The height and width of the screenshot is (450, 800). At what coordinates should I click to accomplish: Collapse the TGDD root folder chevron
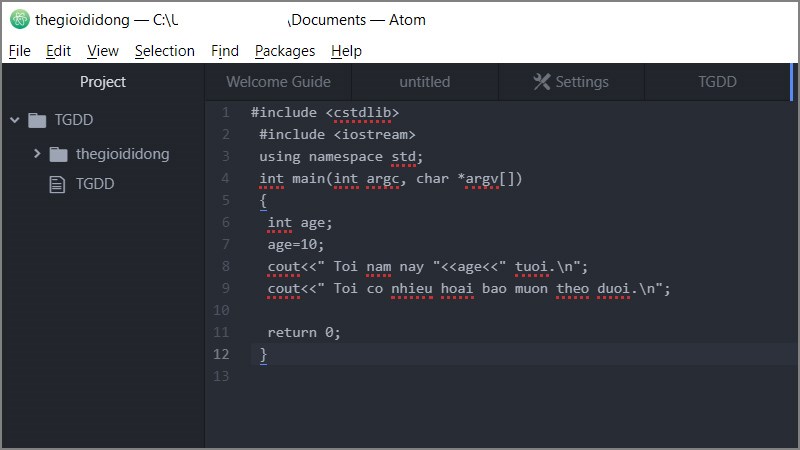point(15,120)
